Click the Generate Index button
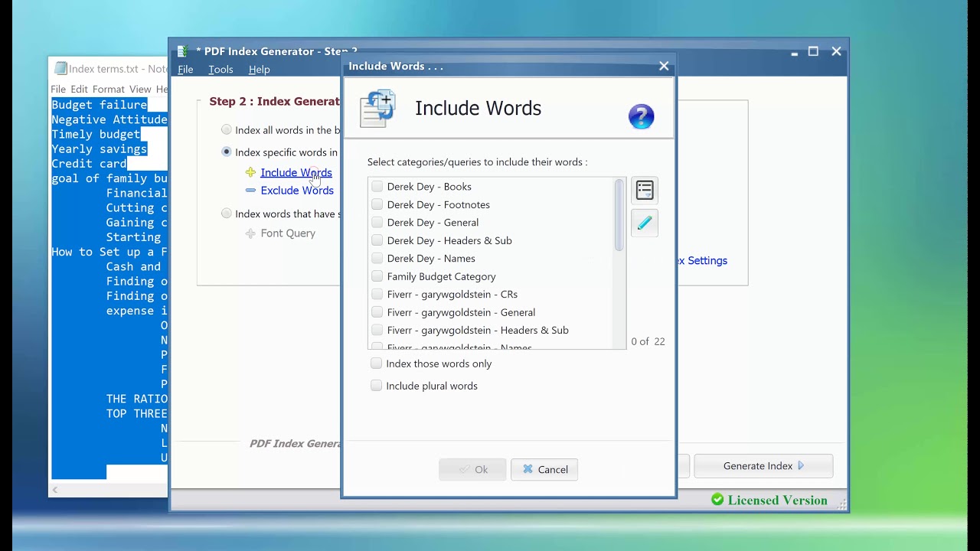This screenshot has height=551, width=980. 763,465
